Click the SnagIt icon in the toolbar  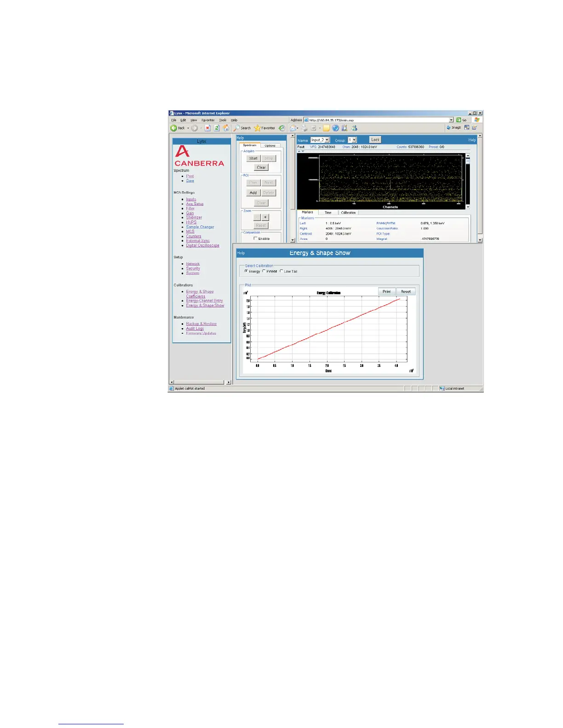tap(448, 128)
